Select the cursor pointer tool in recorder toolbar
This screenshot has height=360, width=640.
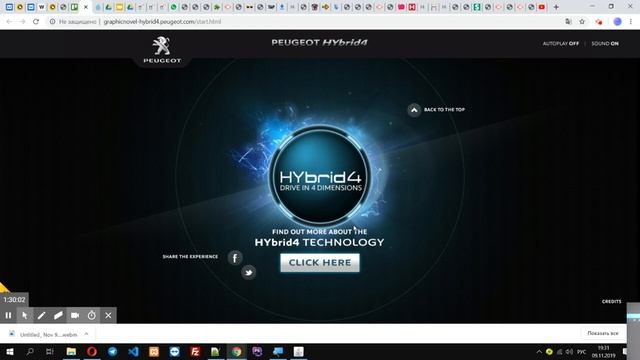(x=24, y=316)
